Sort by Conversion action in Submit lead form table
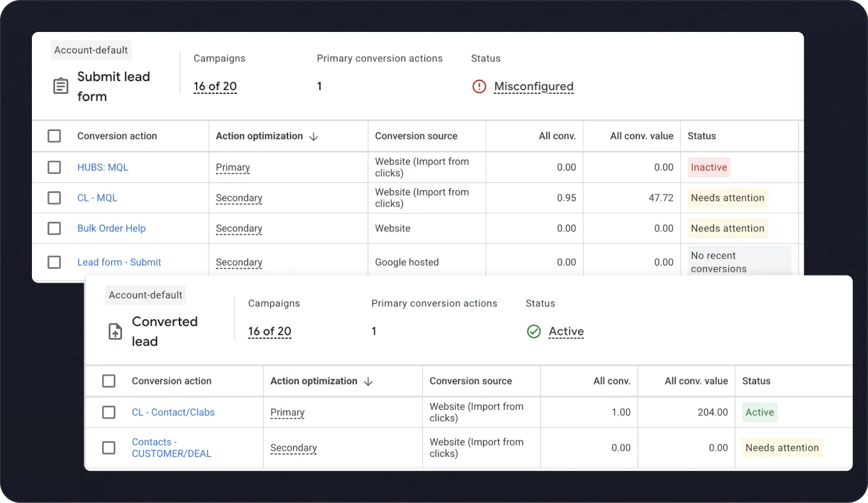This screenshot has height=503, width=868. [x=117, y=136]
